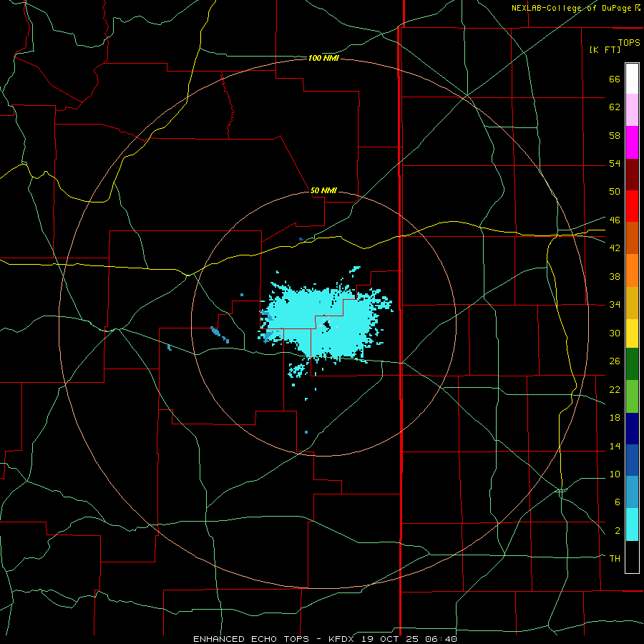
Task: Click the magenta 58 kft legend swatch
Action: coord(632,142)
